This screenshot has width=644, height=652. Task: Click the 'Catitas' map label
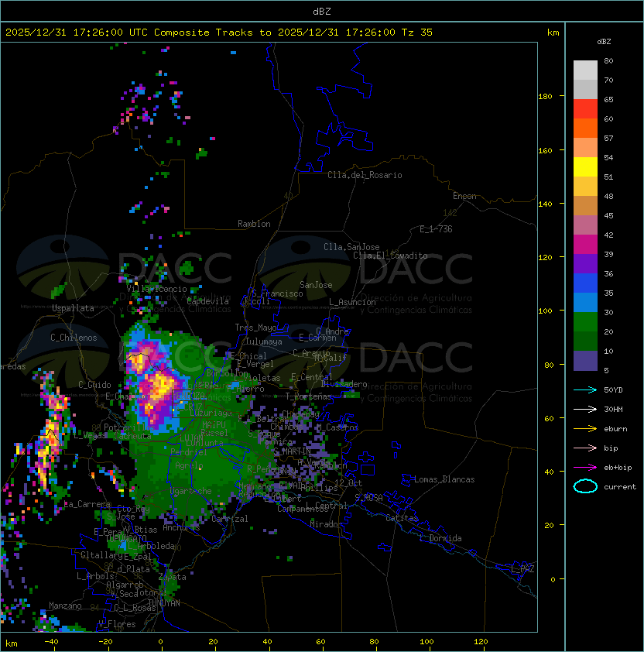coord(402,518)
